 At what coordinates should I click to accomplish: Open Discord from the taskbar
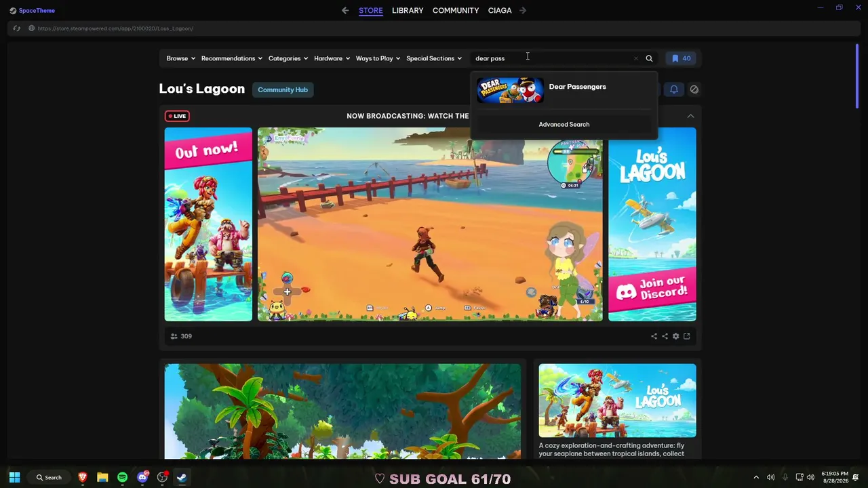tap(142, 477)
